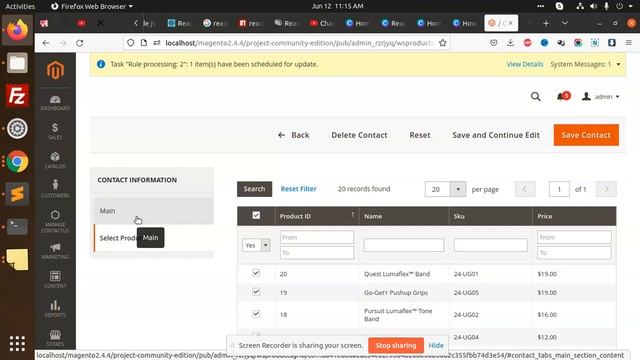This screenshot has height=360, width=640.
Task: Go to the previous grid page
Action: (x=525, y=189)
